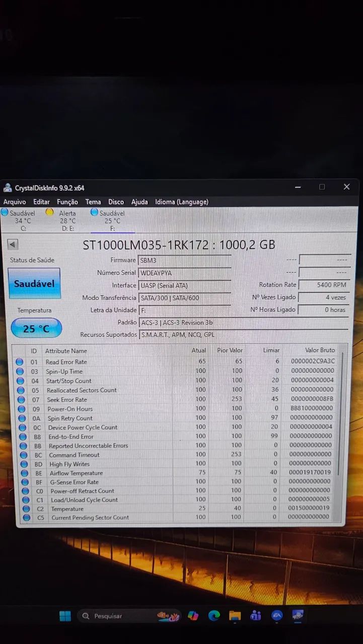The width and height of the screenshot is (363, 644).
Task: Click the raw value 0000000008FB
Action: 312,399
